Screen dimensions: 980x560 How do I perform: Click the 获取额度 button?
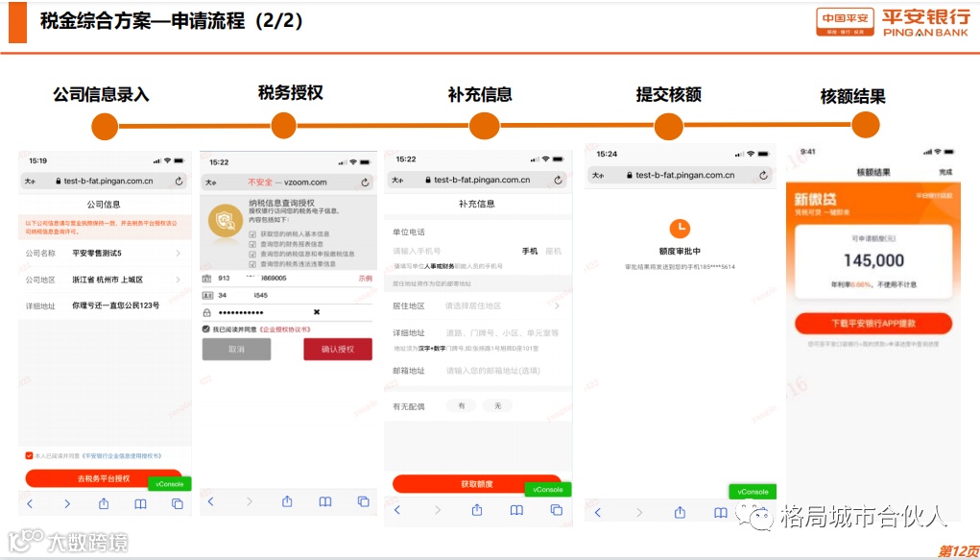[x=477, y=484]
